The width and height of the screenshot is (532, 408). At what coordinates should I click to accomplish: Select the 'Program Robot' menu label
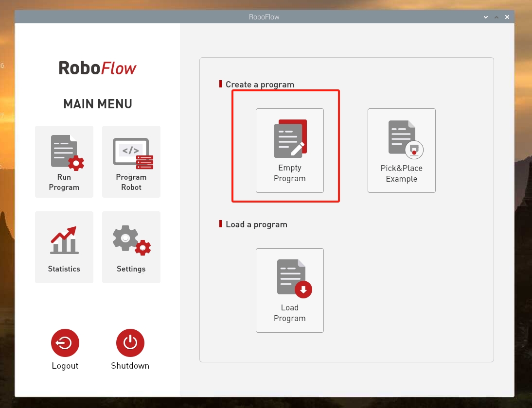[x=131, y=182]
